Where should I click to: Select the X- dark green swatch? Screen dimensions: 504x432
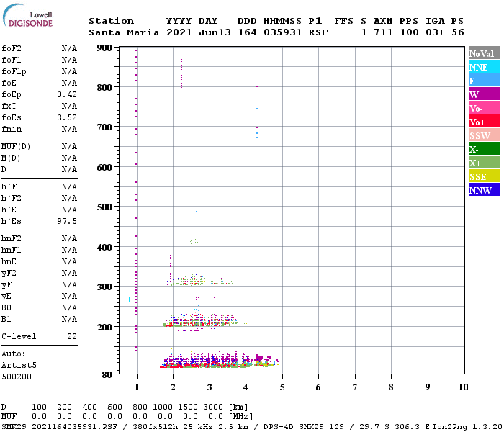484,149
